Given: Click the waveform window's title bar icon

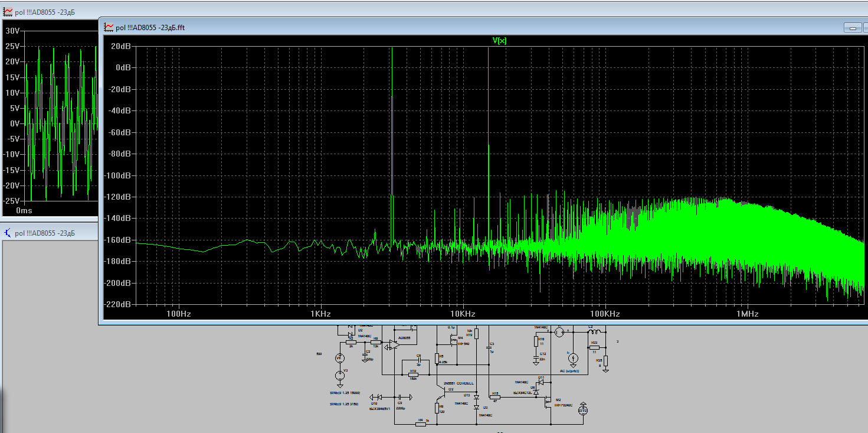Looking at the screenshot, I should (x=8, y=12).
